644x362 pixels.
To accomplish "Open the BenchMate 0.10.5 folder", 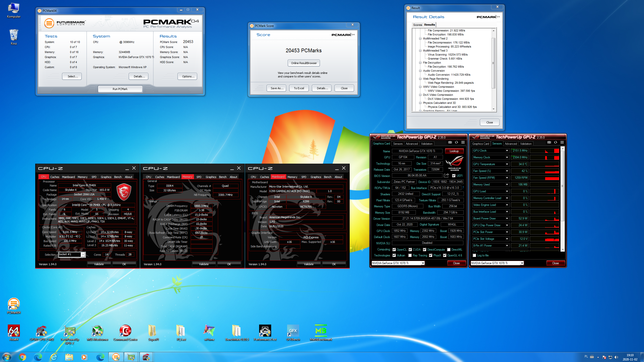I will point(237,333).
